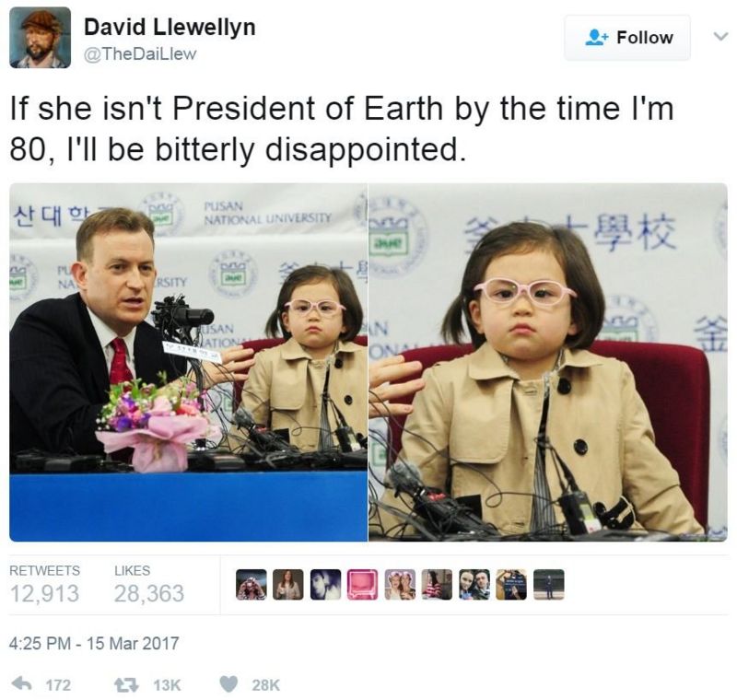
Task: View the 28,363 likes list
Action: 149,585
